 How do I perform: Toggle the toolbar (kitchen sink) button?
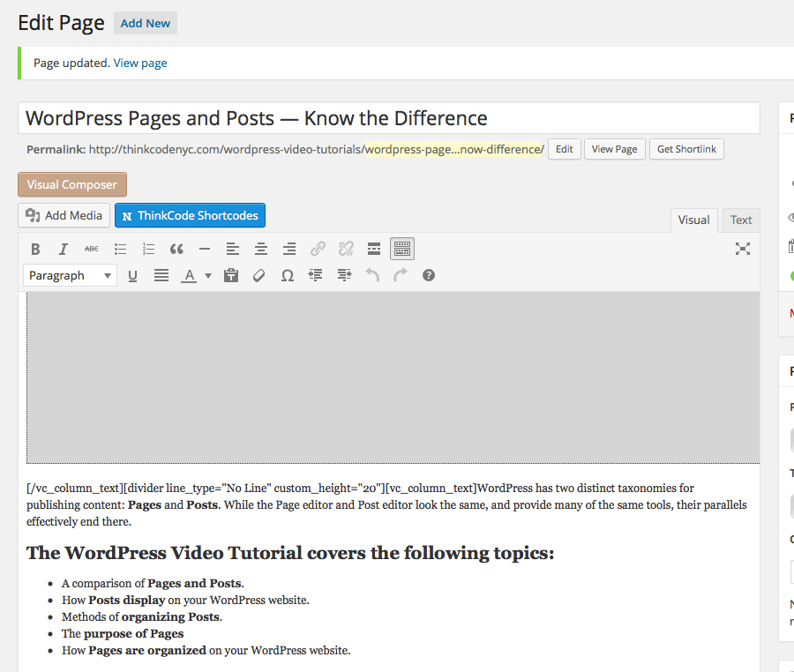point(402,249)
